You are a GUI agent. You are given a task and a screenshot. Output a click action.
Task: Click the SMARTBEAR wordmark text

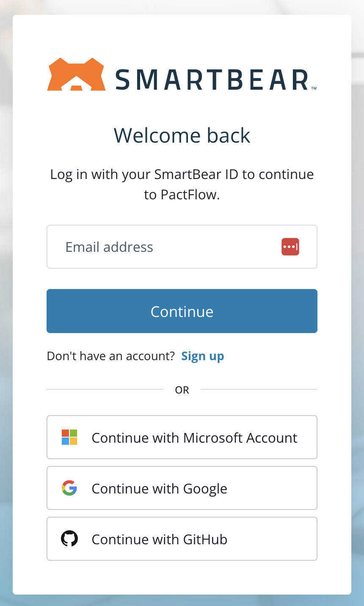click(x=212, y=80)
